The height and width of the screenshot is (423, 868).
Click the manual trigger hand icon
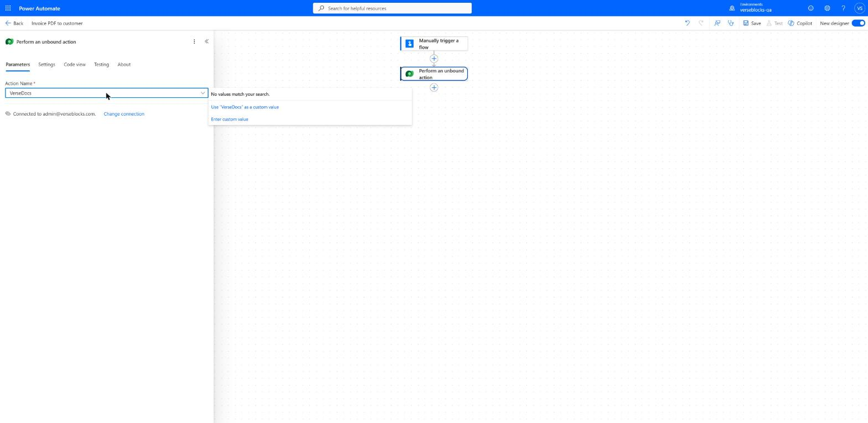point(410,44)
